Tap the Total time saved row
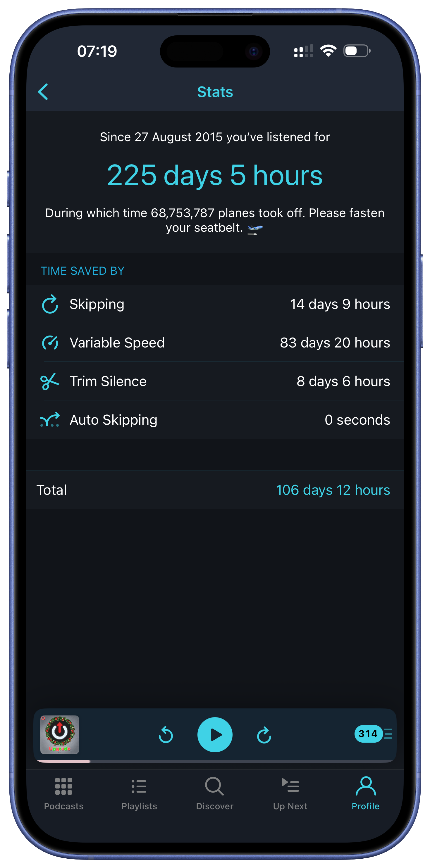 [215, 490]
